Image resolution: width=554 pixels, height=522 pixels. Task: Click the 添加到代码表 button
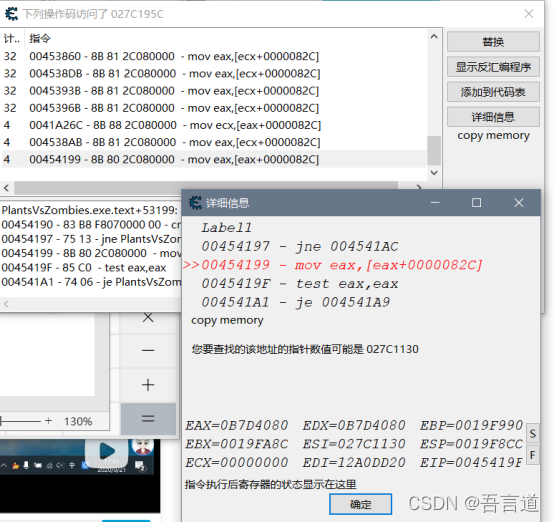click(x=493, y=92)
